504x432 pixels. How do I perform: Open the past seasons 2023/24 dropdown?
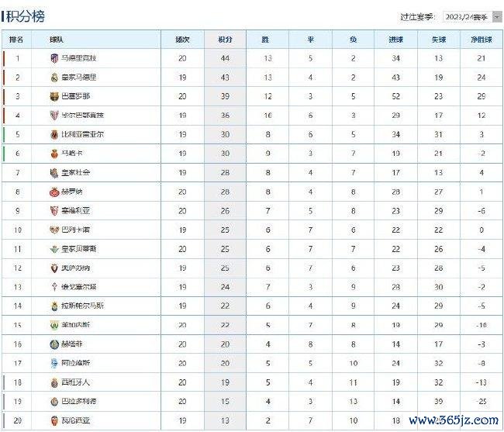click(472, 17)
